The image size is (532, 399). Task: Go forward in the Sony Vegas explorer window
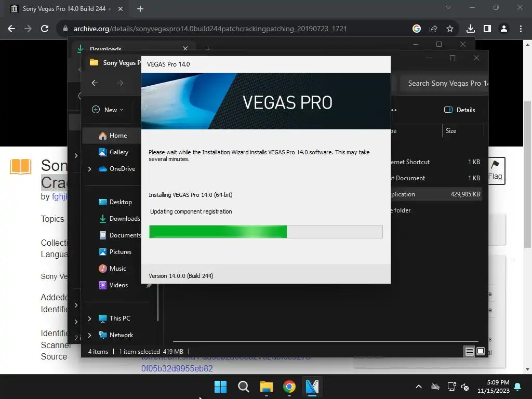[120, 83]
